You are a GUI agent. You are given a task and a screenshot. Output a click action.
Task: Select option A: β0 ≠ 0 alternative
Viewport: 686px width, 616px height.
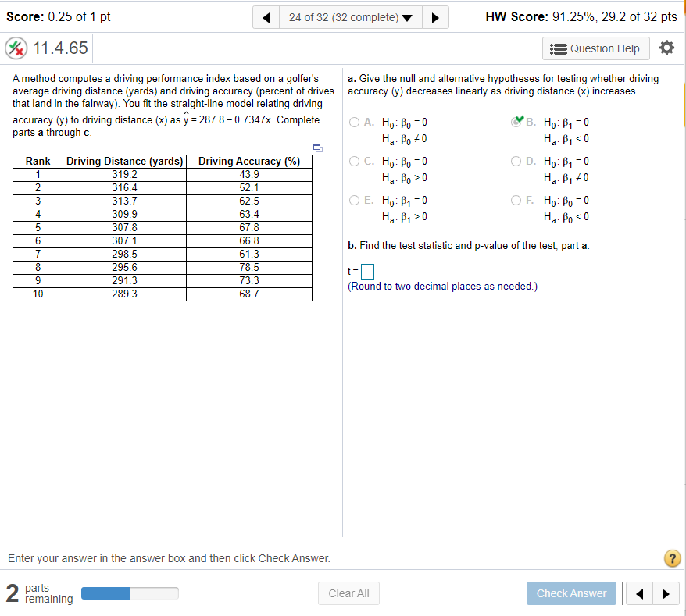tap(355, 122)
